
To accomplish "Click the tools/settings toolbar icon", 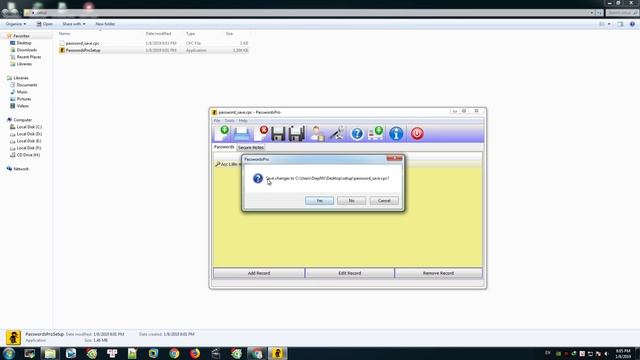I will pos(337,134).
